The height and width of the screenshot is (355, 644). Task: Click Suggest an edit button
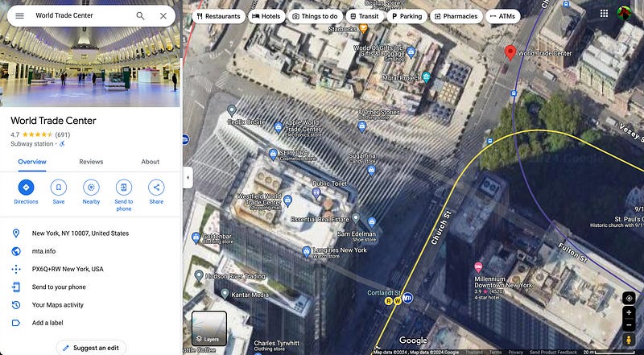(91, 348)
